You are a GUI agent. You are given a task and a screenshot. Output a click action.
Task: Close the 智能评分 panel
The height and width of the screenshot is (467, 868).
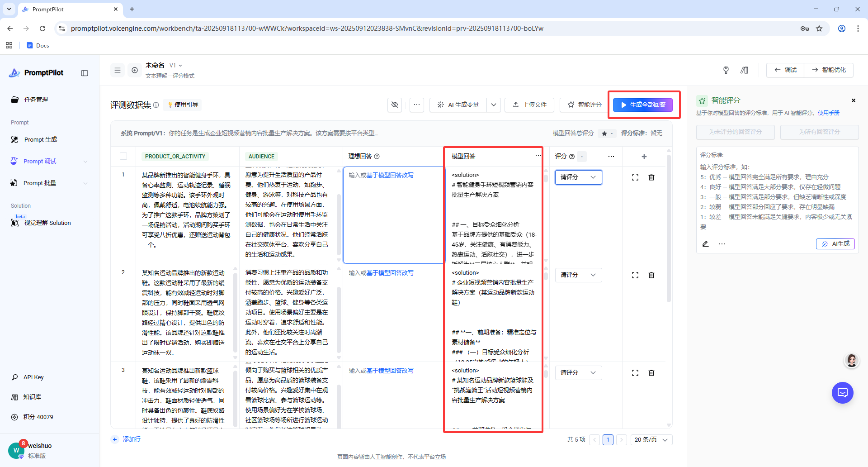[x=854, y=100]
